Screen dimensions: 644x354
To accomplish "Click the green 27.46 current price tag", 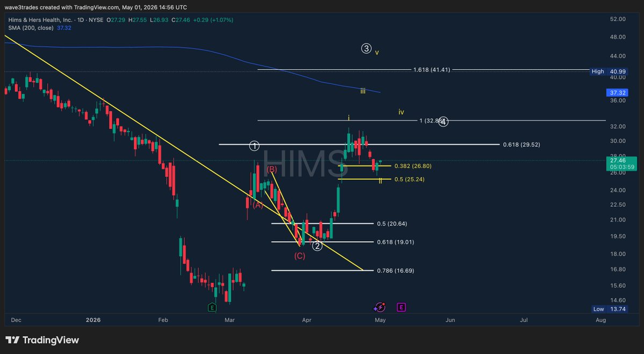I will point(621,163).
